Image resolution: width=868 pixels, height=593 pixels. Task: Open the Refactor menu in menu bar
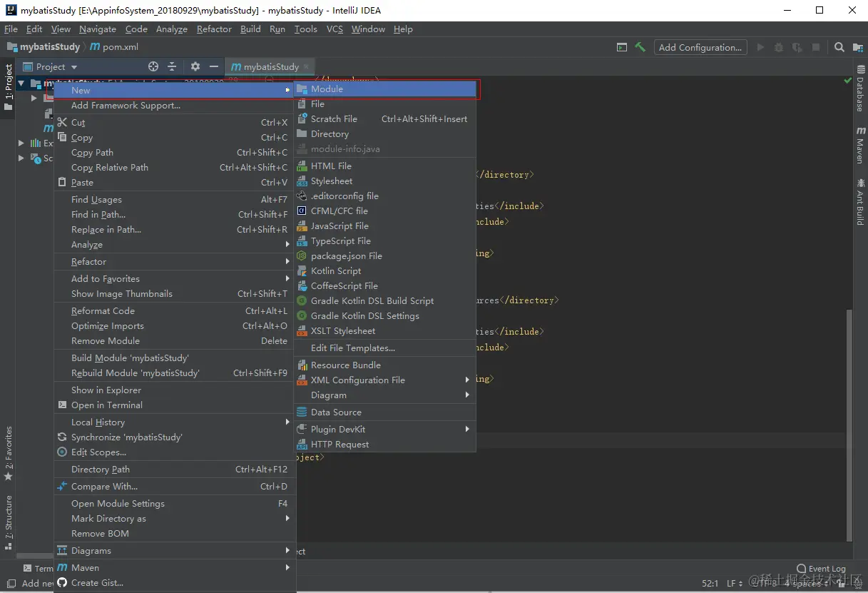click(214, 29)
